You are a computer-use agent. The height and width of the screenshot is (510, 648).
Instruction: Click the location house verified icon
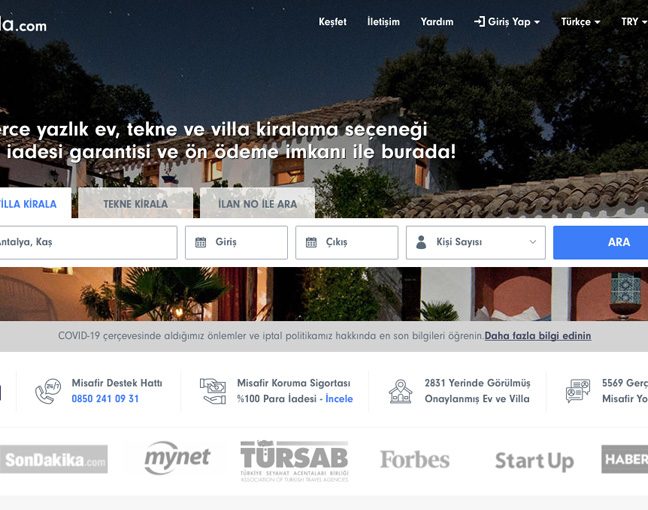point(400,391)
